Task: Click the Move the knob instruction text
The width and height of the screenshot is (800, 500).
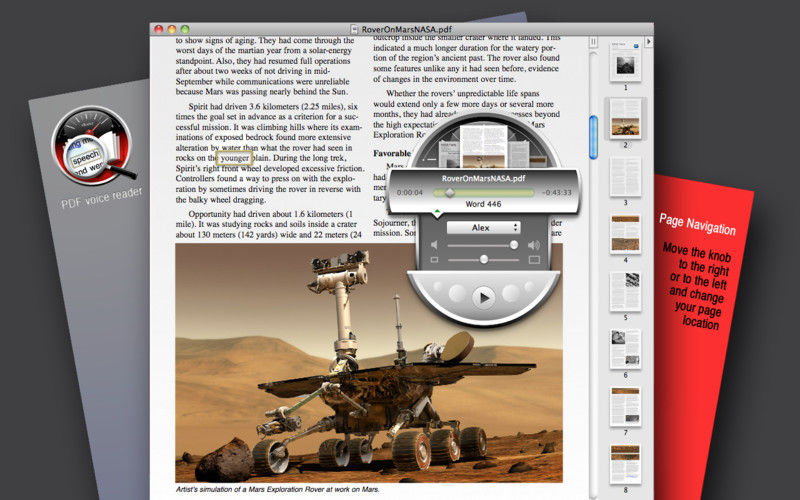Action: tap(697, 286)
